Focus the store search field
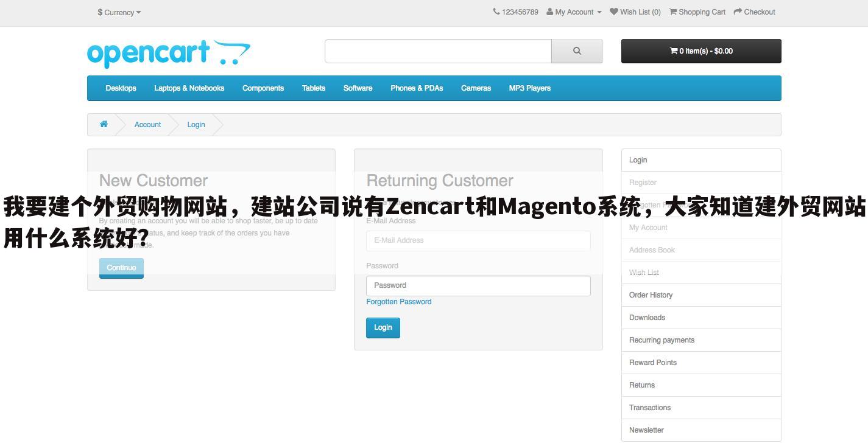The height and width of the screenshot is (446, 868). tap(438, 51)
